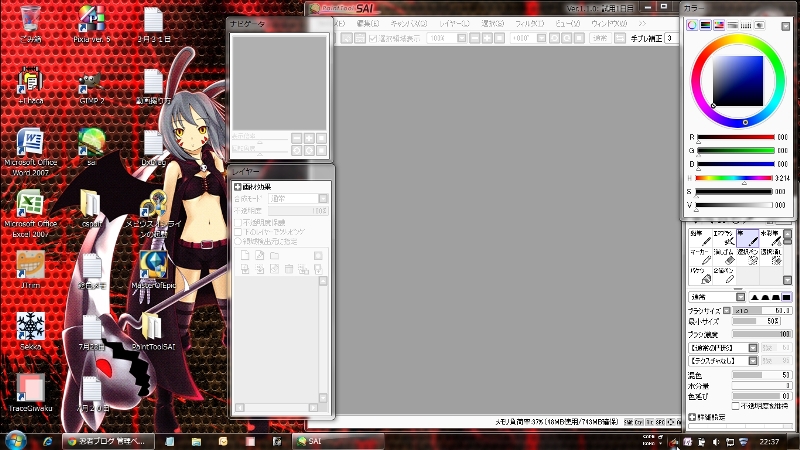Select the airbrush (エアブラシ) tool
Image resolution: width=800 pixels, height=450 pixels.
(723, 238)
